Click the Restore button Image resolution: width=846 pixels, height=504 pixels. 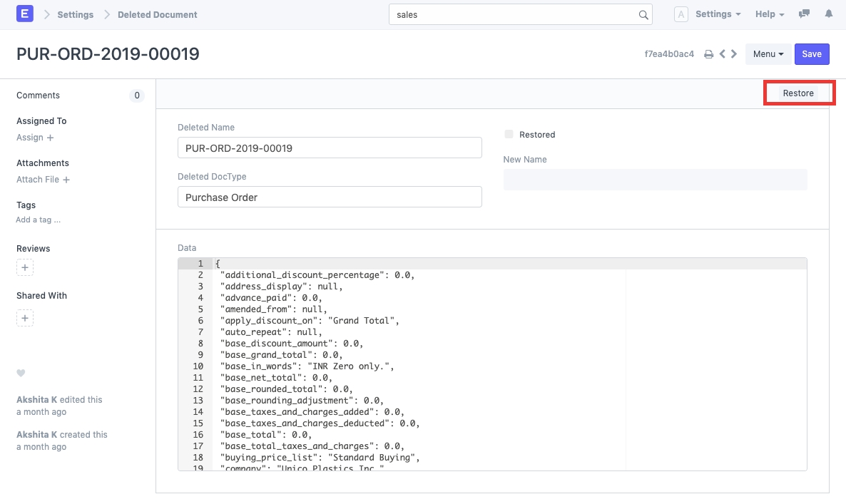point(798,93)
